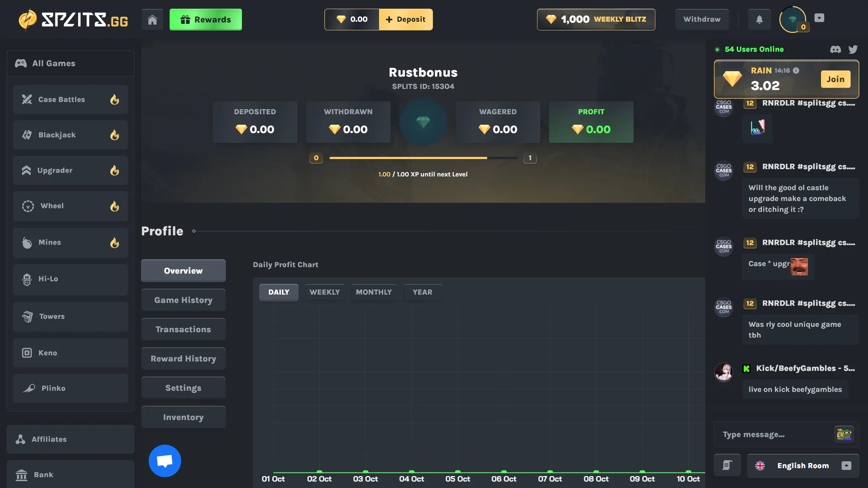
Task: Select the Settings tab
Action: (x=183, y=388)
